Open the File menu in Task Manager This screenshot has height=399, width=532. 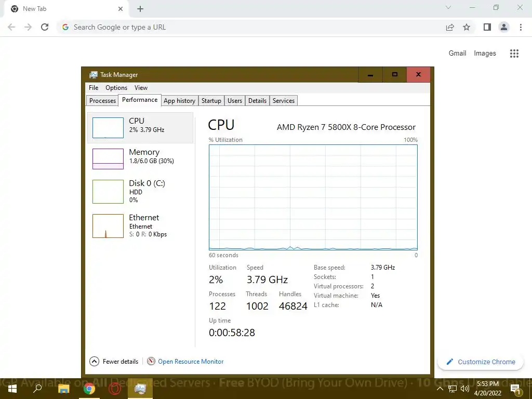coord(94,87)
